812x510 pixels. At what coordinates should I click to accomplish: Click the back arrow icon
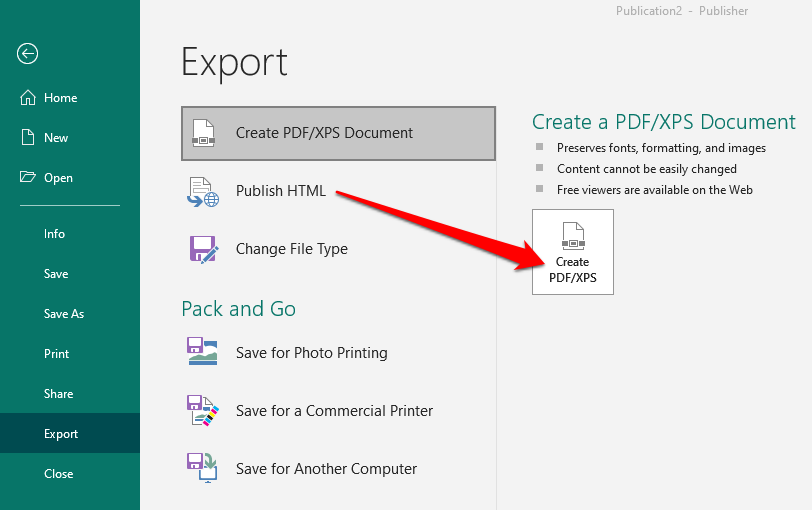(x=28, y=54)
